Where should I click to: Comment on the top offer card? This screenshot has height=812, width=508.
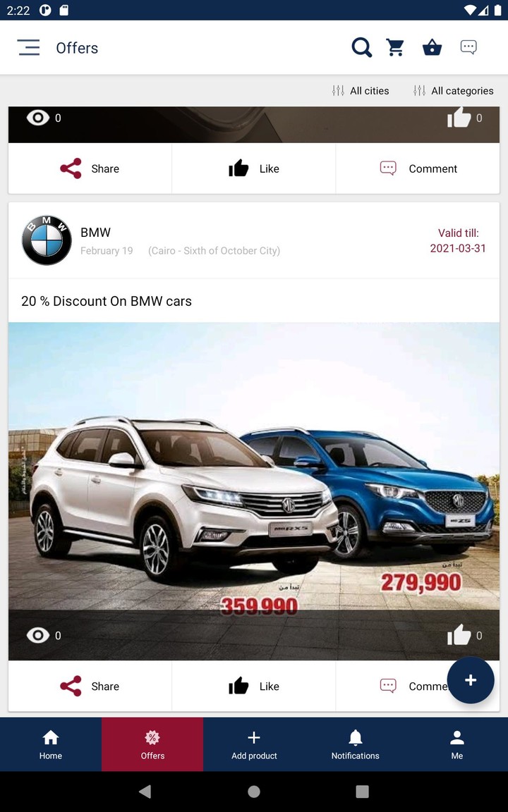click(x=418, y=169)
